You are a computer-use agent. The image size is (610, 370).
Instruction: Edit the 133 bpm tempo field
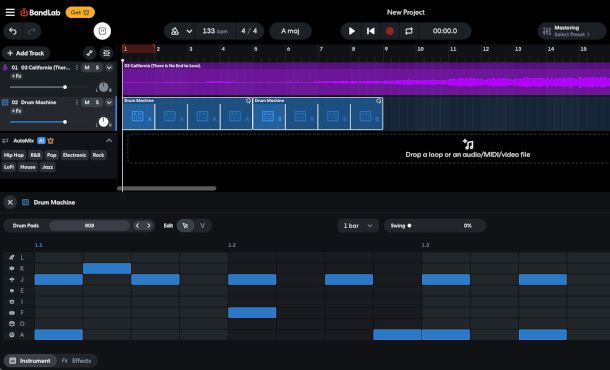(x=215, y=31)
